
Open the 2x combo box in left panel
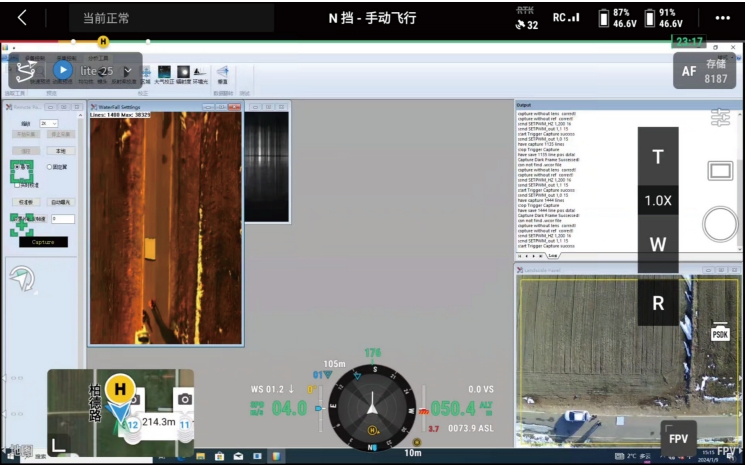coord(50,124)
